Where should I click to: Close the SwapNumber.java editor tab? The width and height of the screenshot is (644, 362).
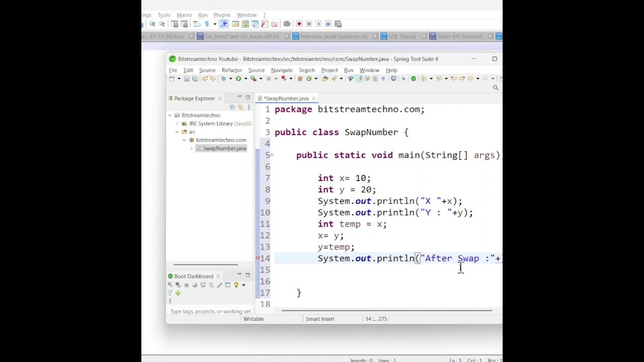pyautogui.click(x=313, y=99)
